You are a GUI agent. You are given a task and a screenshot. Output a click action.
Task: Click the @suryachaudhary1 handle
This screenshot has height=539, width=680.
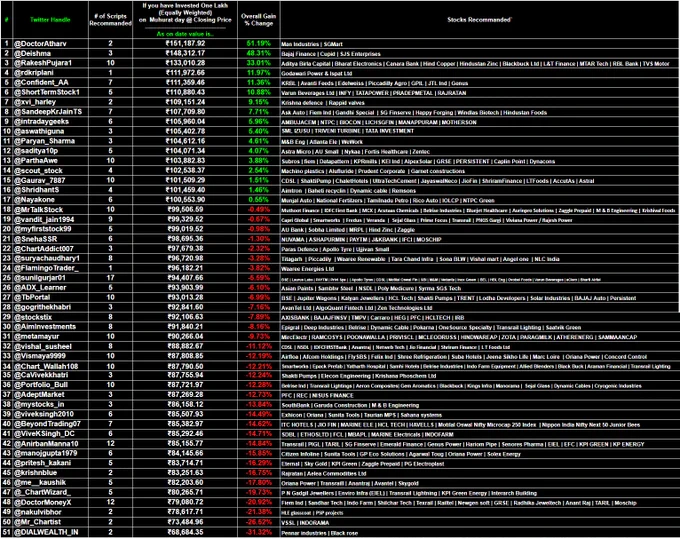click(47, 258)
